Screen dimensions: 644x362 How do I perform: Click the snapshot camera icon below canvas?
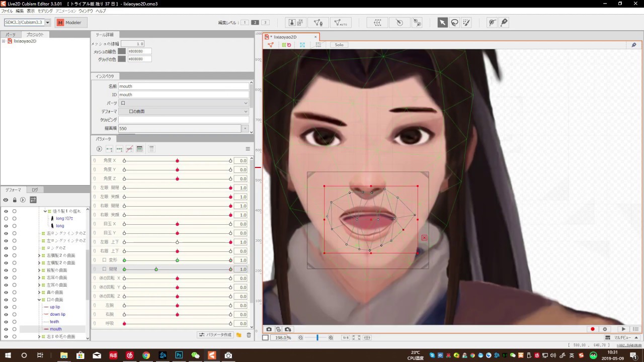pyautogui.click(x=269, y=329)
